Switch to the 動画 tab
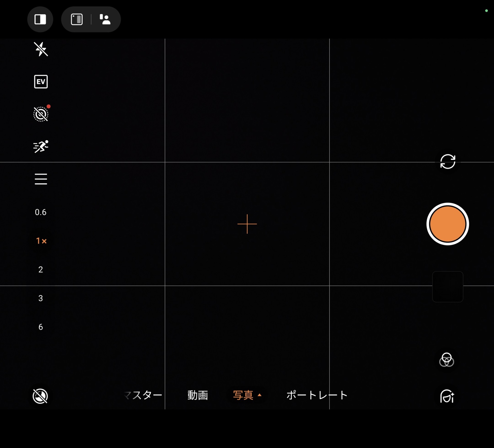 [198, 395]
